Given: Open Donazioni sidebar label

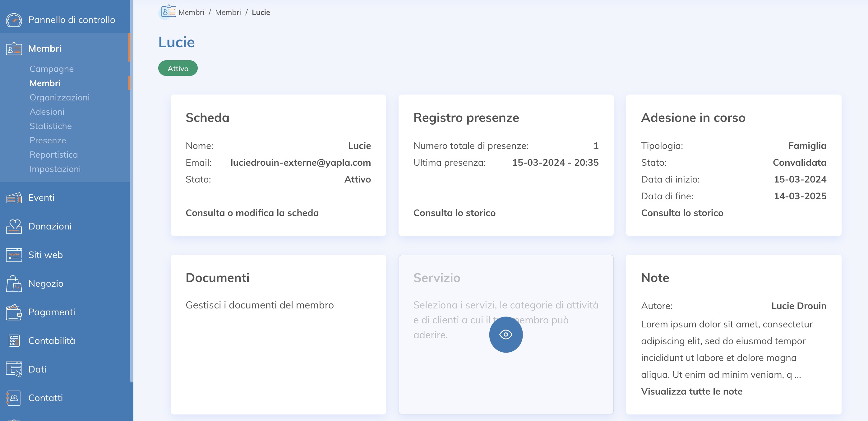Looking at the screenshot, I should (50, 226).
